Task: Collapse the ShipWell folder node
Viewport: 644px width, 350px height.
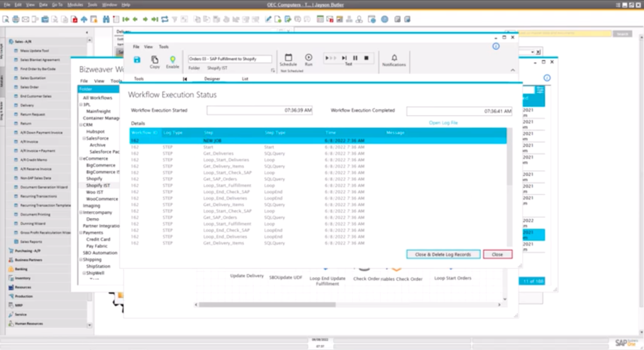Action: 84,273
